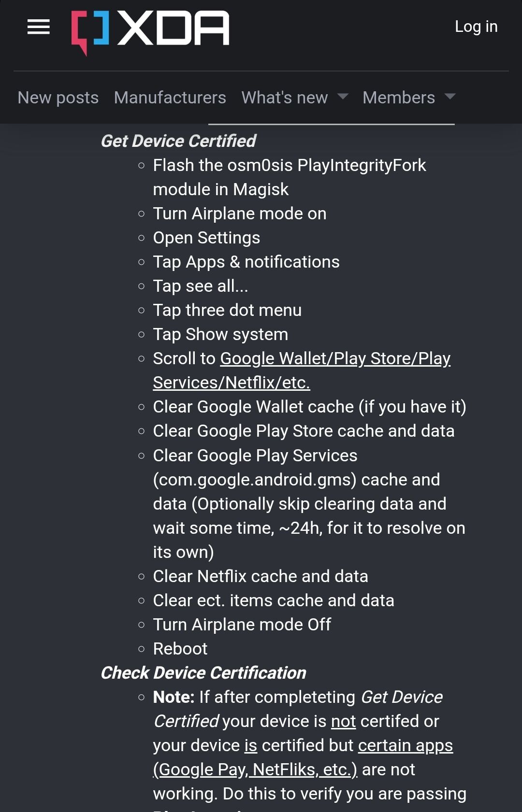This screenshot has width=522, height=812.
Task: Expand the What's new dropdown arrow
Action: (343, 97)
